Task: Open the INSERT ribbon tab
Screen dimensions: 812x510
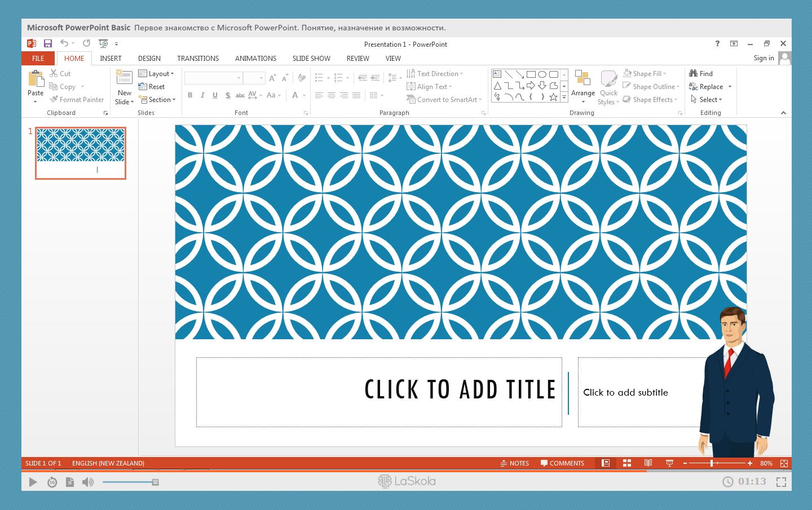Action: [111, 59]
